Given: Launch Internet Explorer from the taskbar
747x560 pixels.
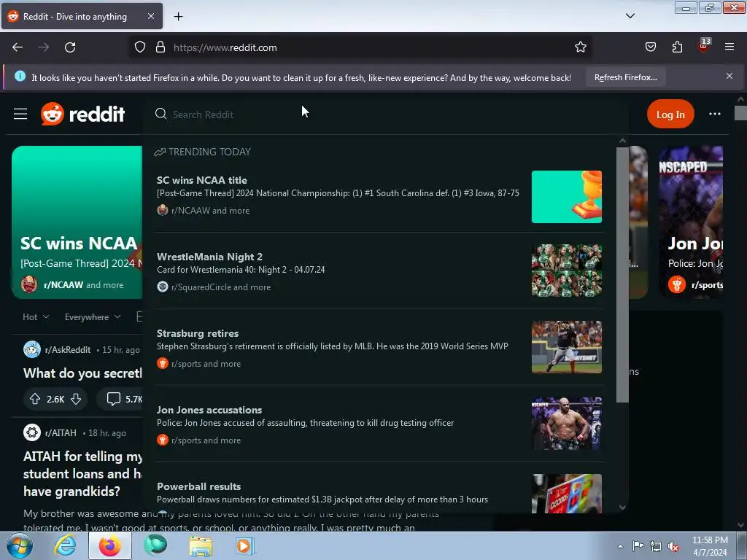Looking at the screenshot, I should tap(65, 545).
